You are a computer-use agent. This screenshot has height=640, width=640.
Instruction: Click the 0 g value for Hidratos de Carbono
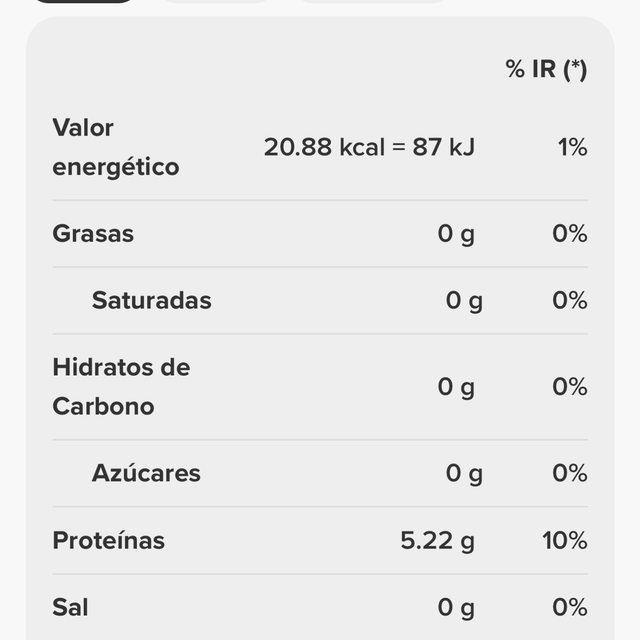click(456, 387)
